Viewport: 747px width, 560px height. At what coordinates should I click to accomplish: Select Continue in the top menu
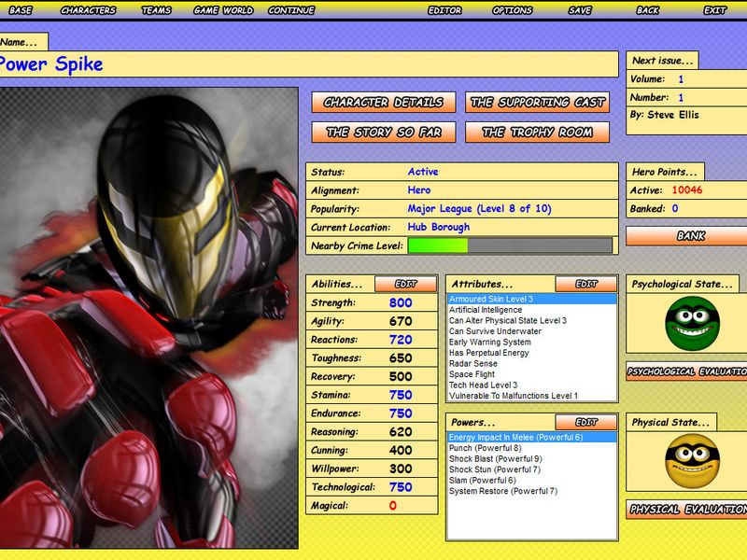click(291, 10)
